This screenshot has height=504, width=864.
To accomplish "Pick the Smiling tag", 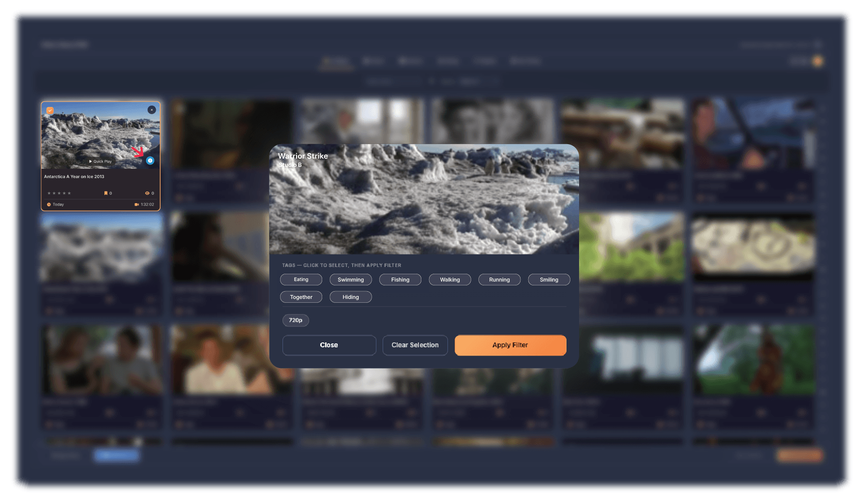I will (x=549, y=280).
